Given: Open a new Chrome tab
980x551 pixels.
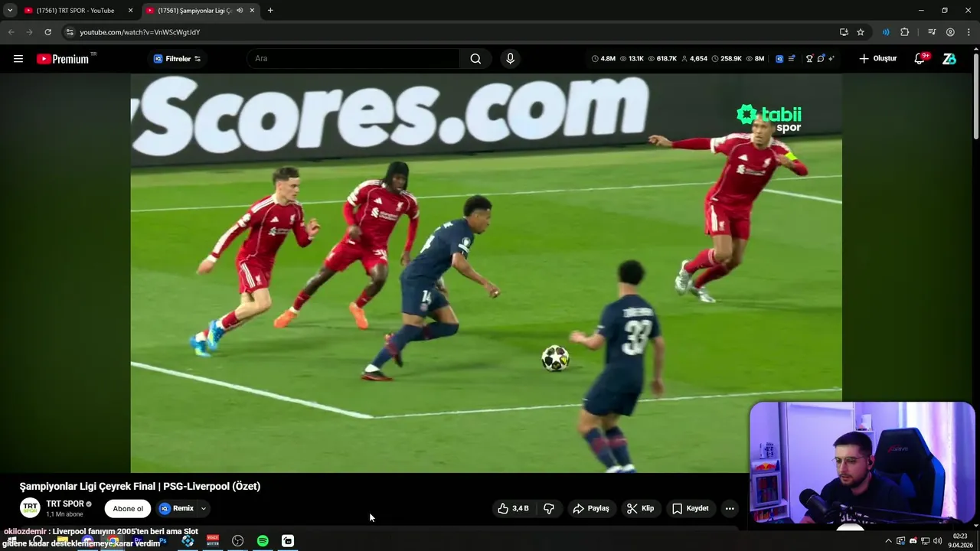Looking at the screenshot, I should 270,11.
